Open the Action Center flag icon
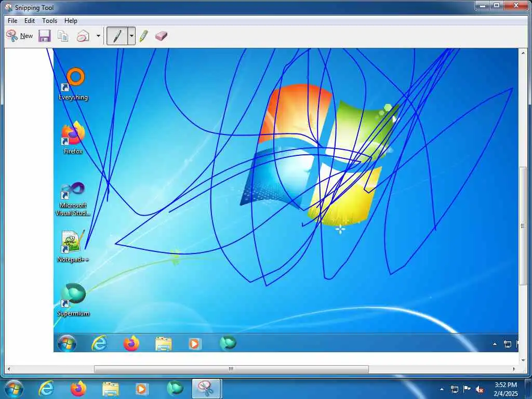Viewport: 532px width, 399px height. click(467, 389)
